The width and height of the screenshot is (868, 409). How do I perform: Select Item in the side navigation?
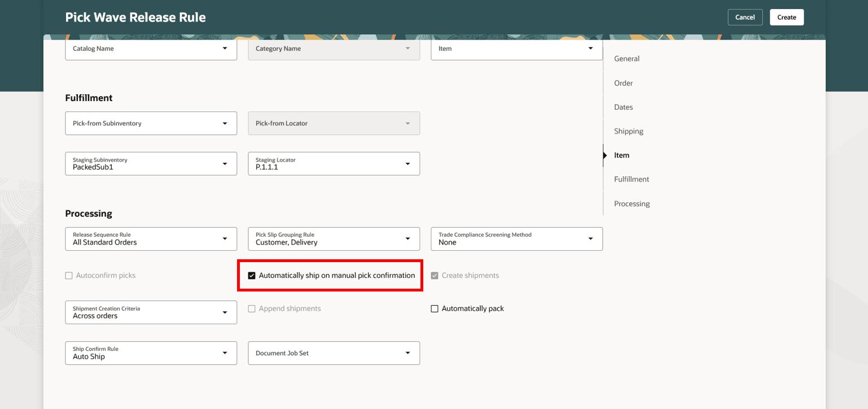click(622, 155)
